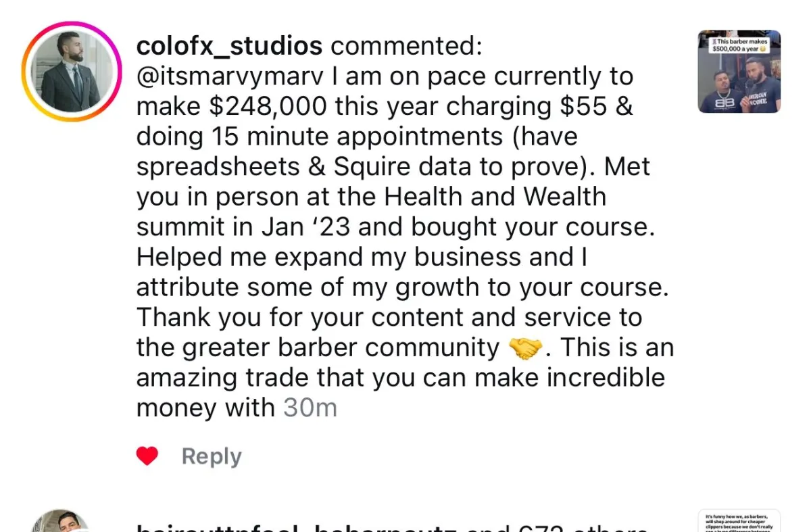Open the 'It's funny how we, as barbers' thumbnail
Image resolution: width=811 pixels, height=532 pixels.
tap(739, 521)
